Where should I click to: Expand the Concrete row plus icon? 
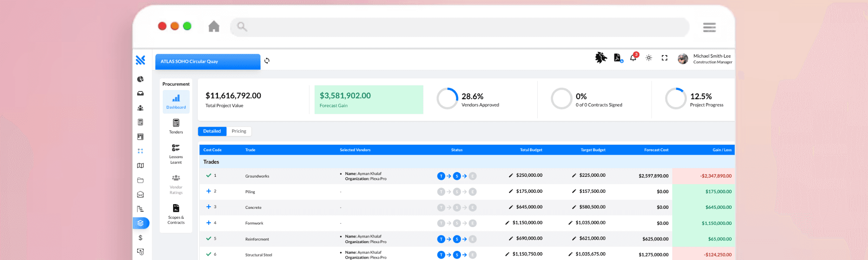(x=209, y=207)
